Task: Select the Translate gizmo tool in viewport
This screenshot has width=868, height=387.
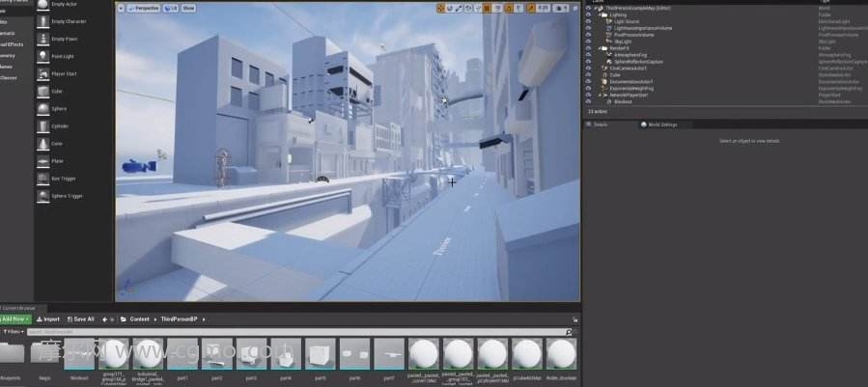Action: pos(440,9)
